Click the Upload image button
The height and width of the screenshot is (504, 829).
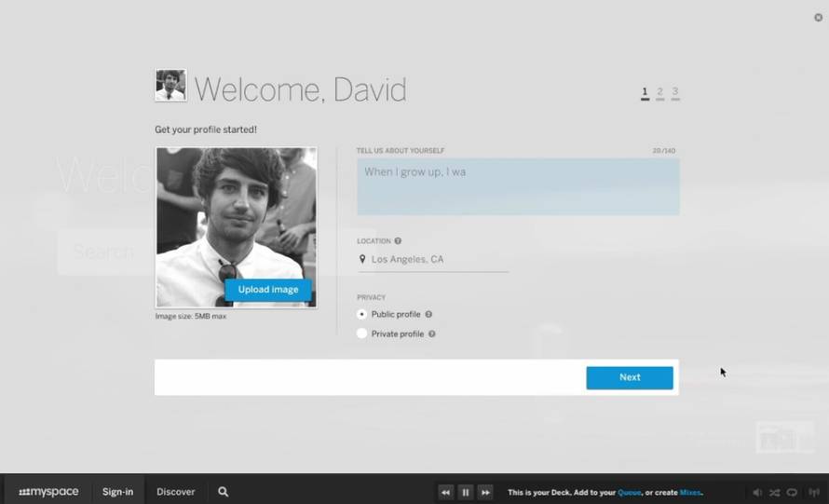point(268,290)
